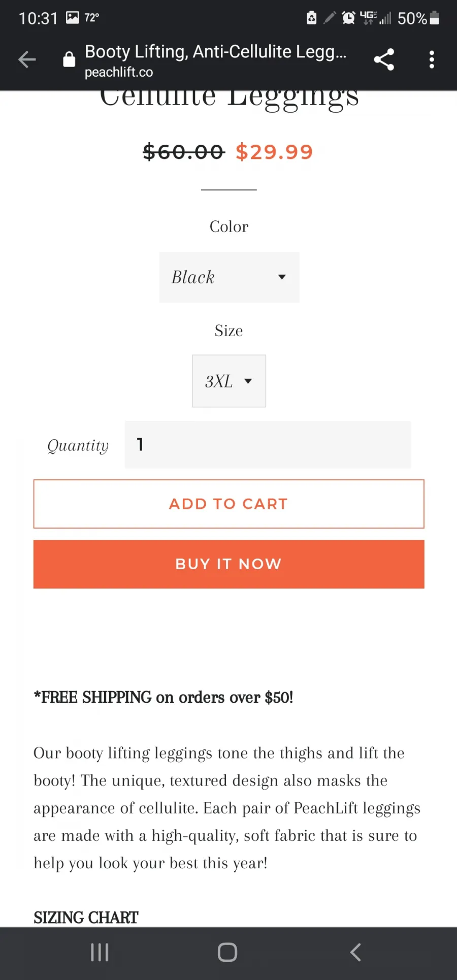Image resolution: width=457 pixels, height=980 pixels.
Task: Tap the Android home button icon
Action: point(227,952)
